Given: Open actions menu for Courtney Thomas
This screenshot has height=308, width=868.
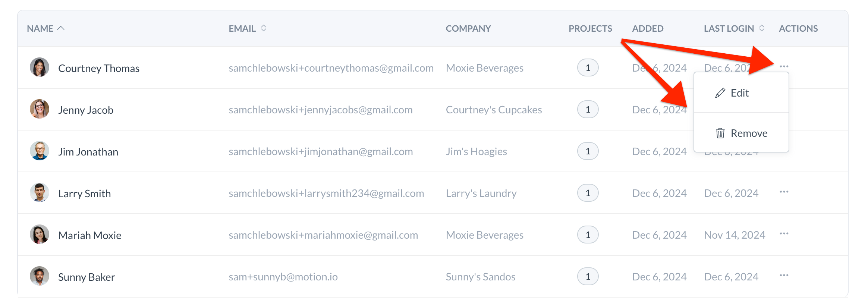Looking at the screenshot, I should click(784, 66).
